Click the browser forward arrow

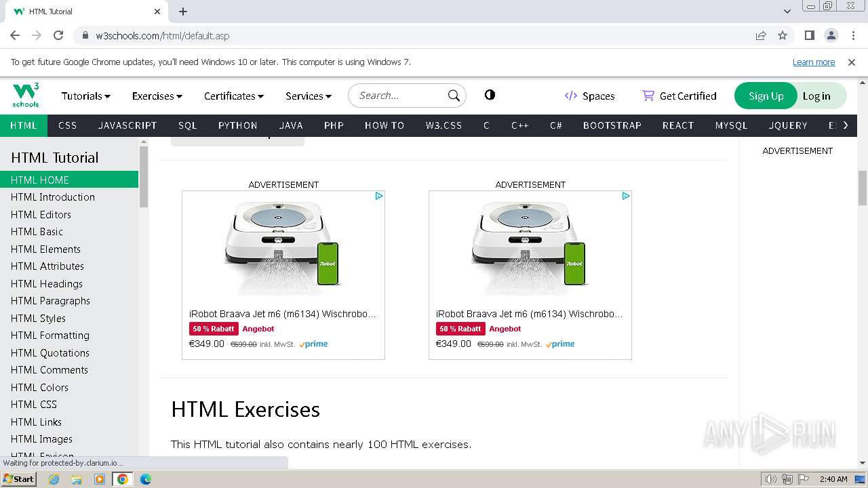(37, 35)
